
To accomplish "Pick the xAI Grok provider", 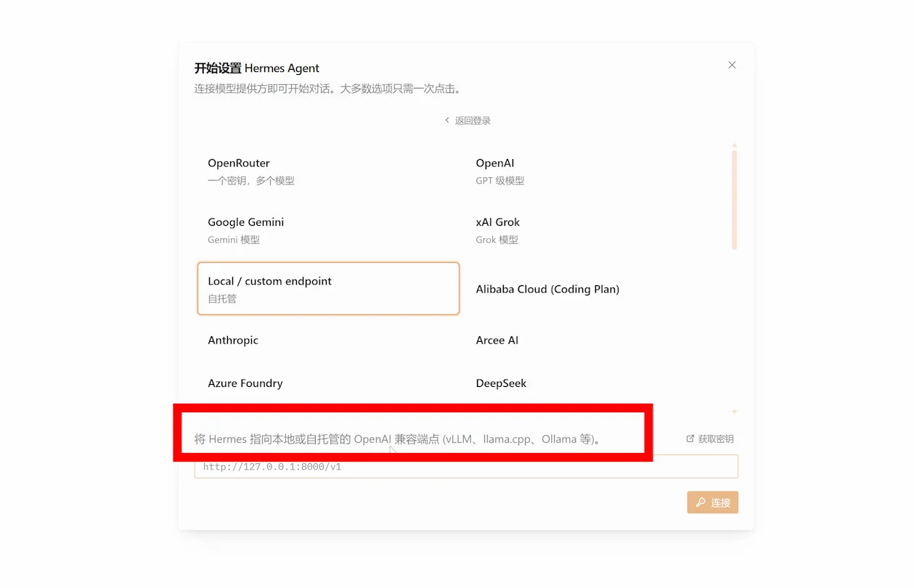I will click(x=597, y=229).
